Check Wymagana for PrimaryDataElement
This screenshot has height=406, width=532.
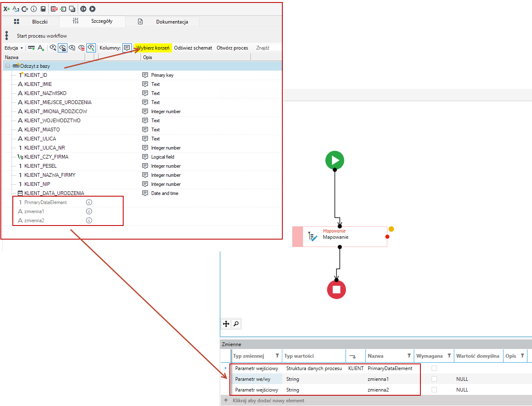(x=434, y=368)
